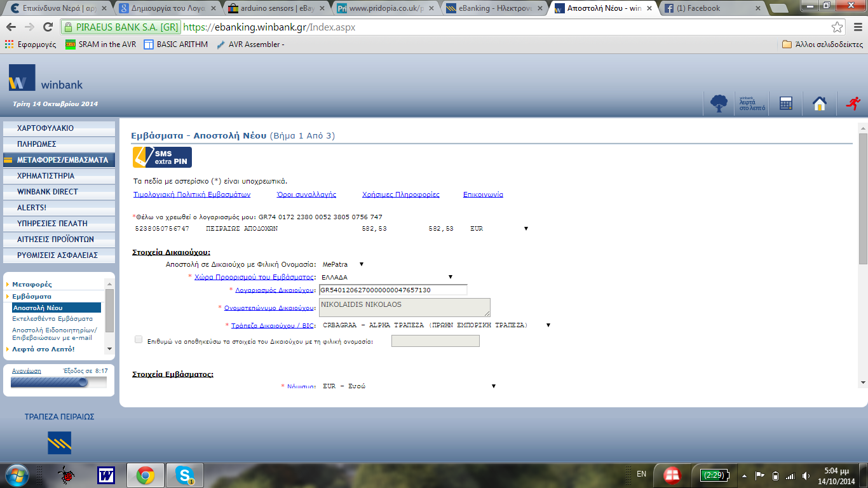Viewport: 868px width, 488px height.
Task: Open the debit account dropdown arrow
Action: pos(526,228)
